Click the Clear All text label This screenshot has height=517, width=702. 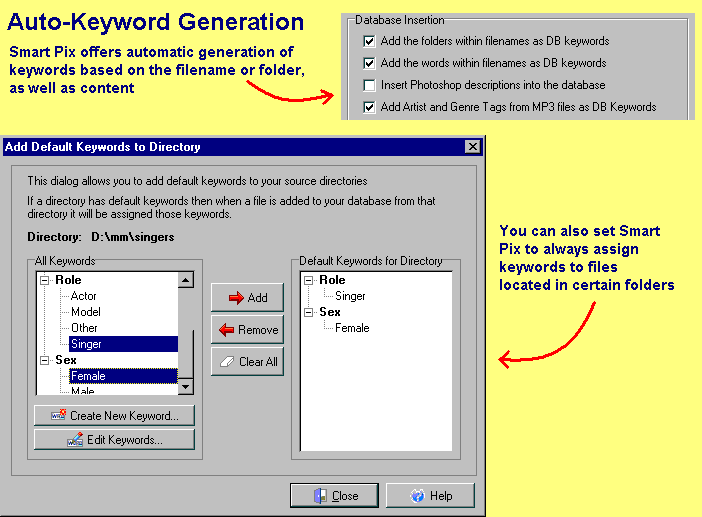point(258,362)
